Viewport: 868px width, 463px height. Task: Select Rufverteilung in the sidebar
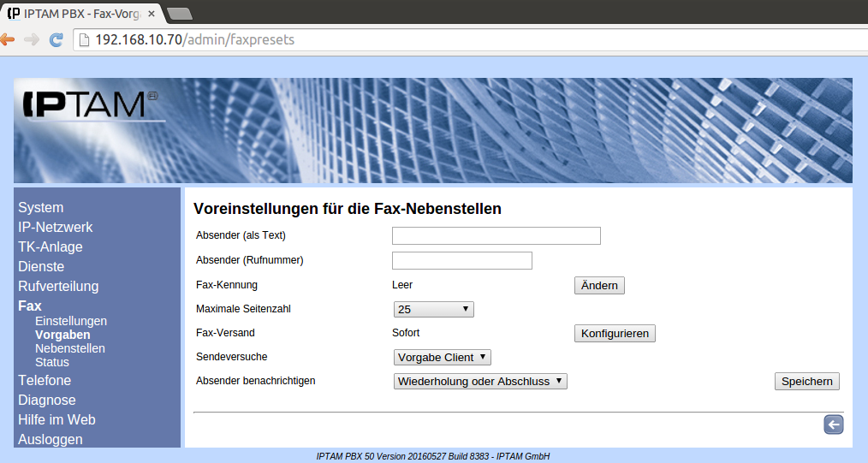pos(58,287)
